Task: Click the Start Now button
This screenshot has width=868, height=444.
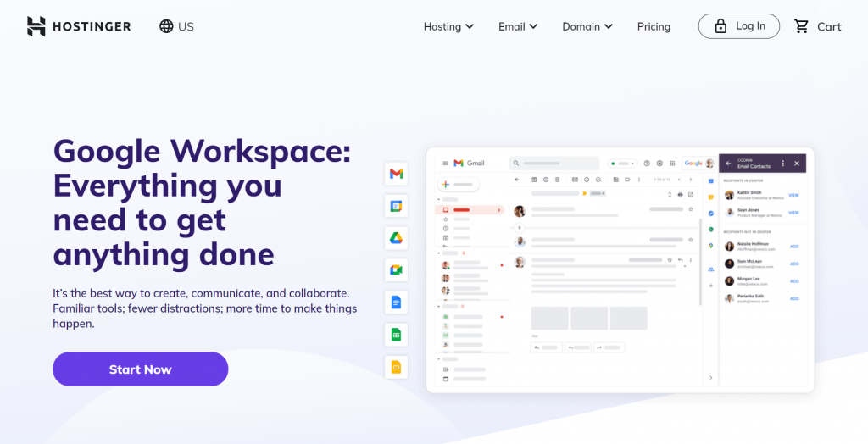Action: [141, 369]
